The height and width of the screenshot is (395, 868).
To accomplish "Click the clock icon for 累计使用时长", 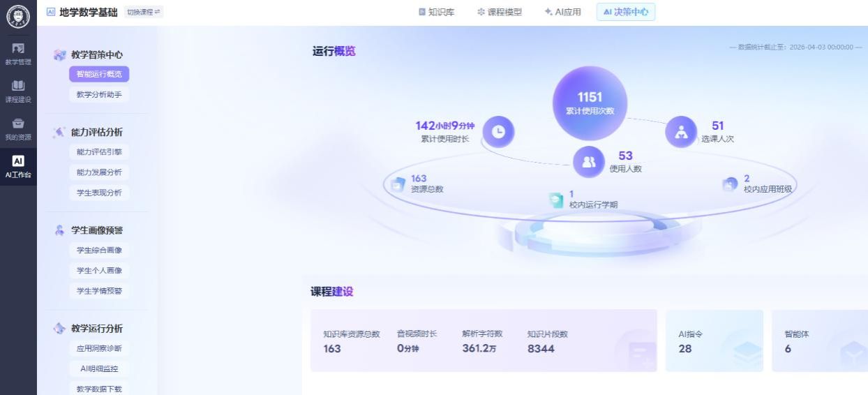I will (x=499, y=131).
